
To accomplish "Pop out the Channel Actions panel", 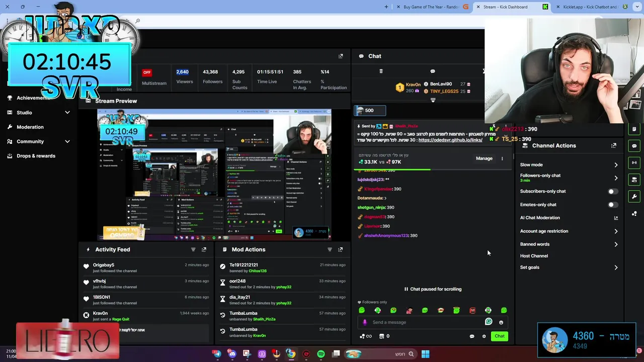I will (x=614, y=146).
